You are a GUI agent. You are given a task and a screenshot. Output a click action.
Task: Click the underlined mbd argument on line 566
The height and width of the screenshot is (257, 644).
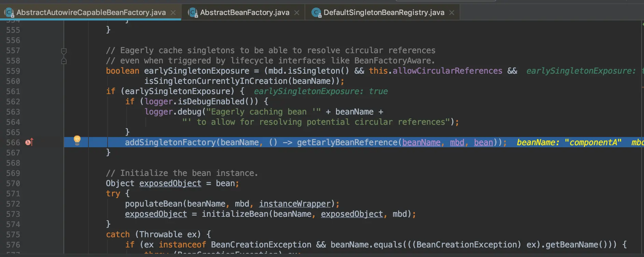coord(457,142)
